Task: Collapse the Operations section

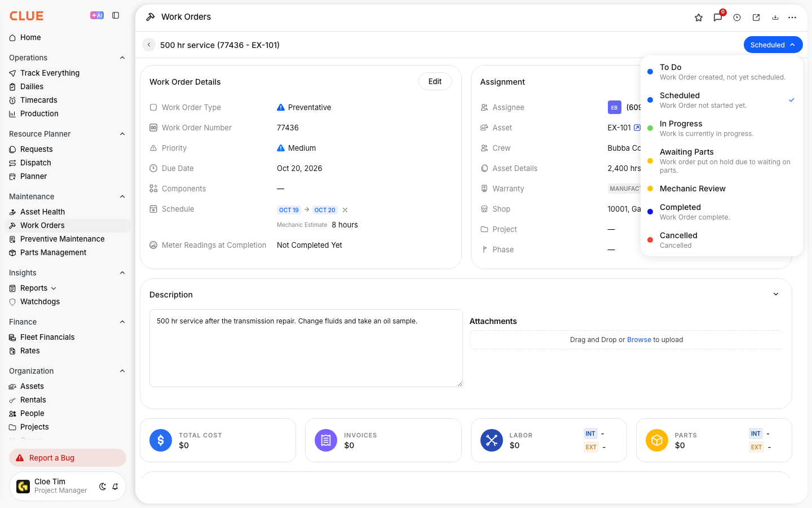Action: (122, 58)
